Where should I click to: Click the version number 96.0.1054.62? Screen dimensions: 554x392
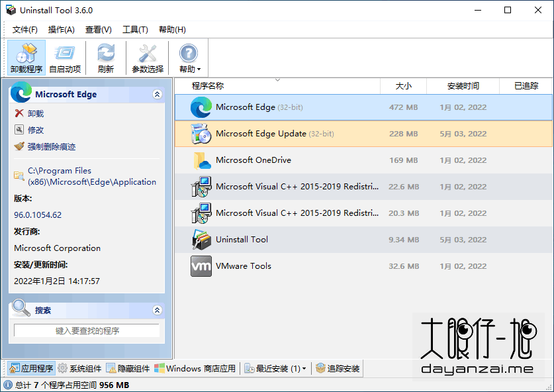pyautogui.click(x=38, y=215)
